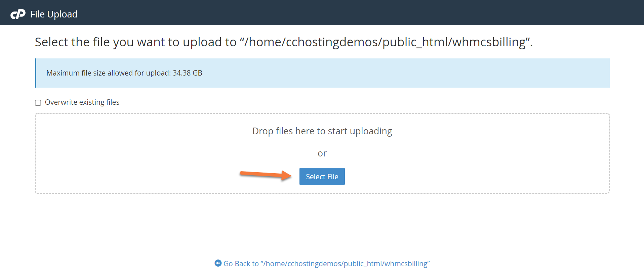This screenshot has width=644, height=280.
Task: Click the "File Upload" header title
Action: point(54,14)
